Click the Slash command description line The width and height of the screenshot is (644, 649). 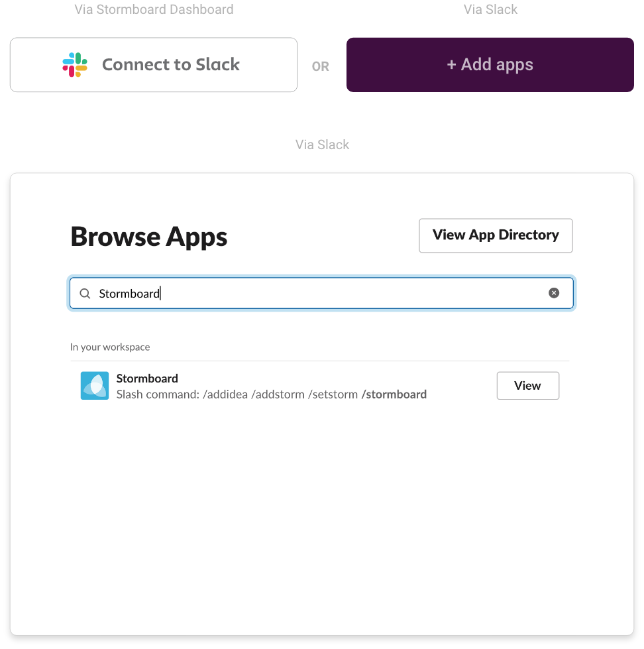272,394
